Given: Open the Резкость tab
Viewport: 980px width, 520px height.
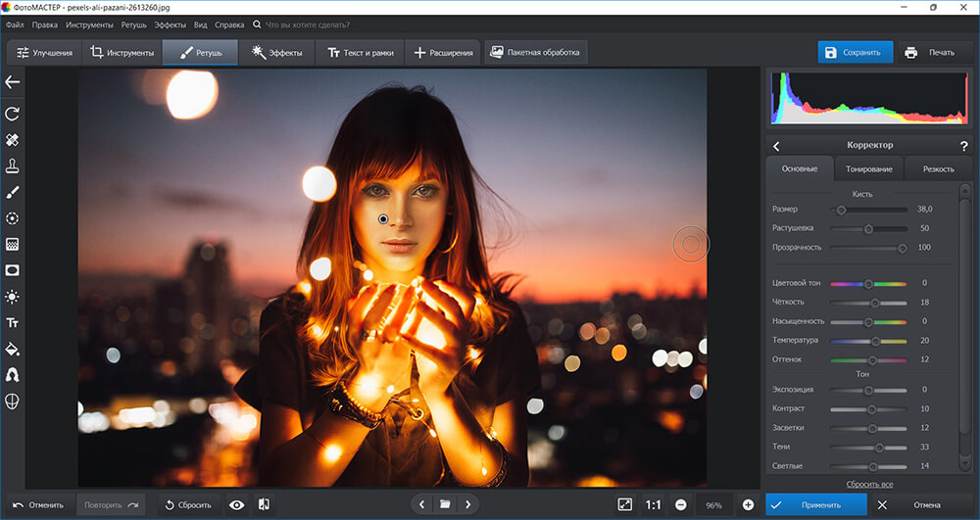Looking at the screenshot, I should pyautogui.click(x=938, y=168).
